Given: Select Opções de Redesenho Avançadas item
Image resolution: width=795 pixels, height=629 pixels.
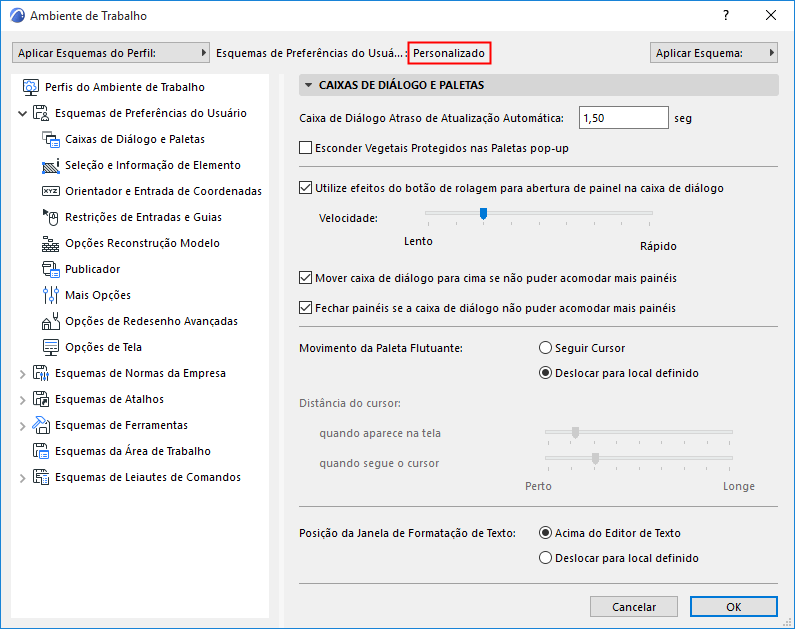Looking at the screenshot, I should [x=151, y=321].
